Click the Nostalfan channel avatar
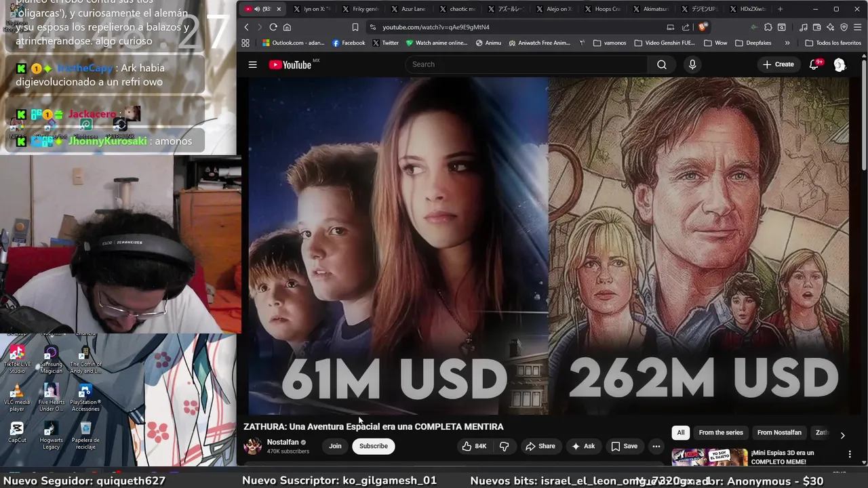The image size is (868, 488). [253, 446]
